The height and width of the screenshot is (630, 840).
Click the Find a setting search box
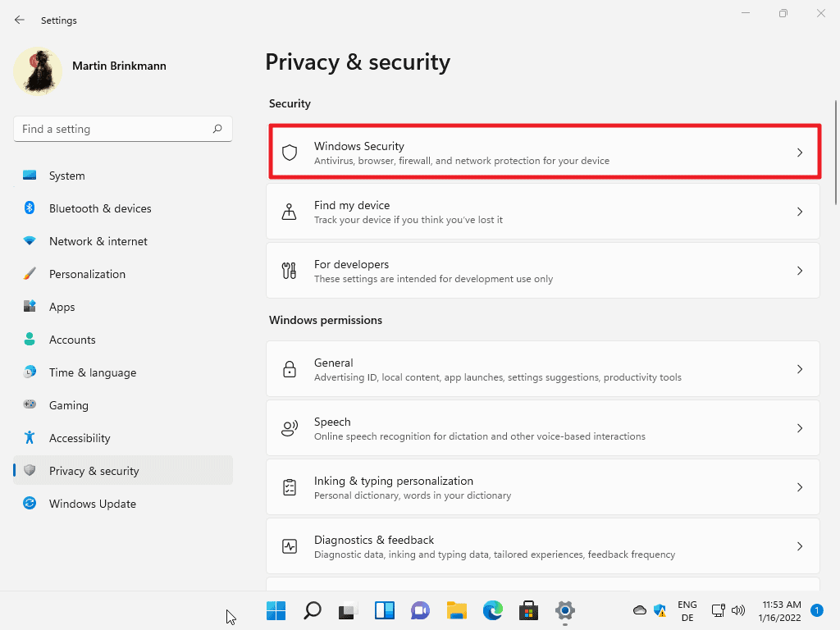[122, 129]
